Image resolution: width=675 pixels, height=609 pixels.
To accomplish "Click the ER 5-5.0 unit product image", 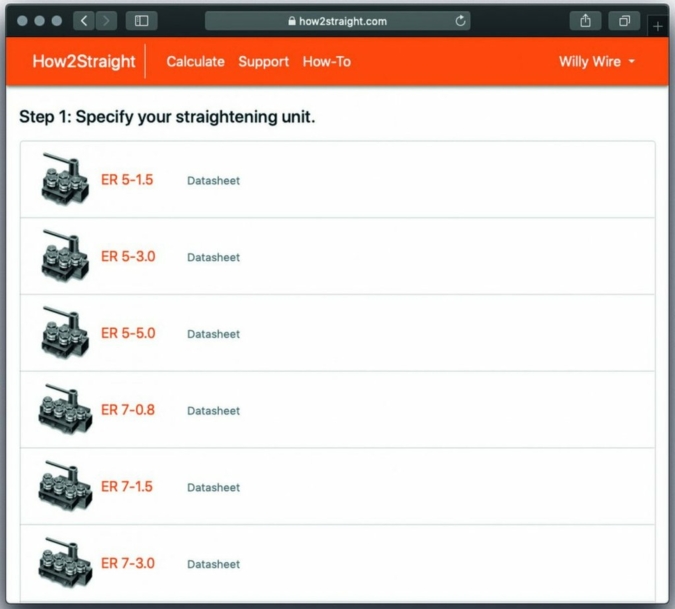I will coord(65,332).
